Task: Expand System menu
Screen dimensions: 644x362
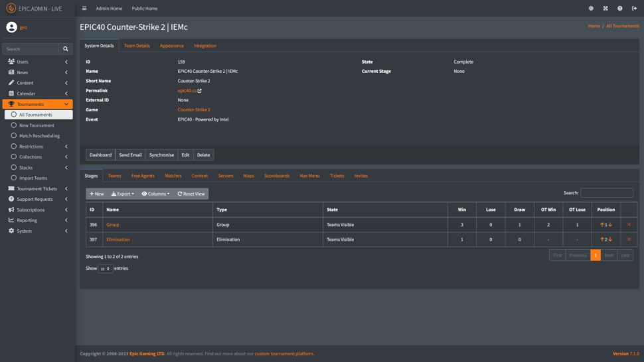Action: [x=37, y=231]
